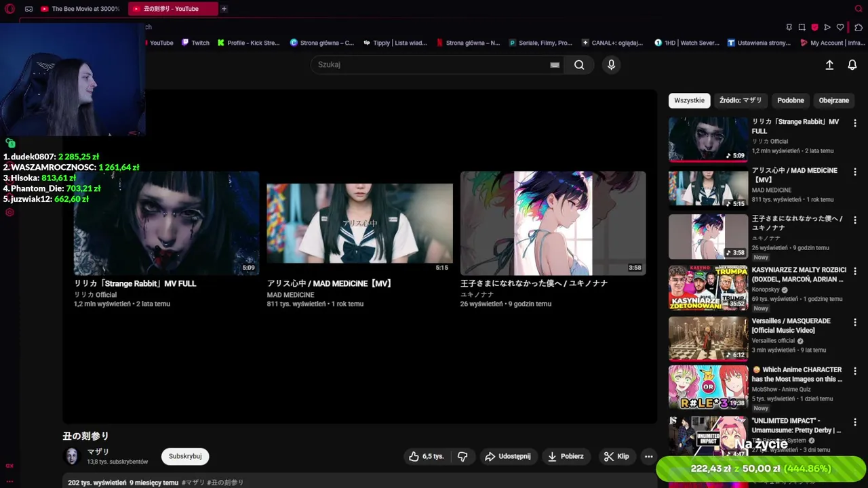Like the video with thumbs up 6,5 tys.
868x488 pixels.
(427, 456)
